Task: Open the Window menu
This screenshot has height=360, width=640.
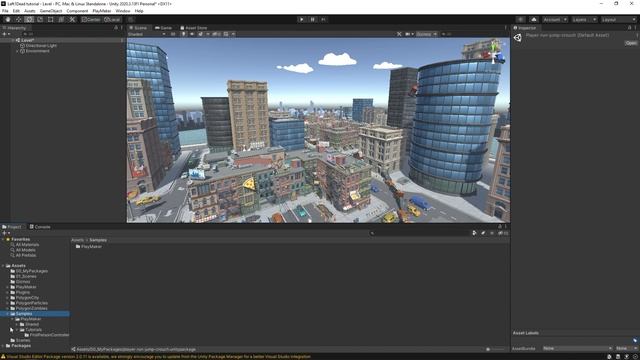Action: (x=123, y=11)
